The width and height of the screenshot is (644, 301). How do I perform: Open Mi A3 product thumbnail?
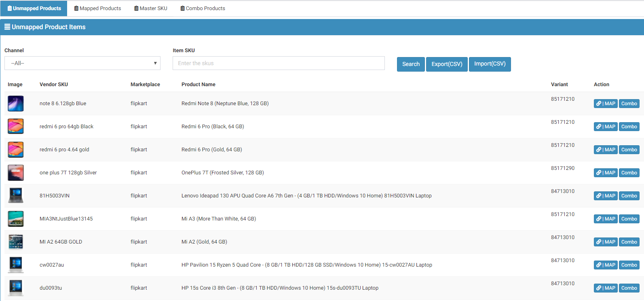(16, 219)
